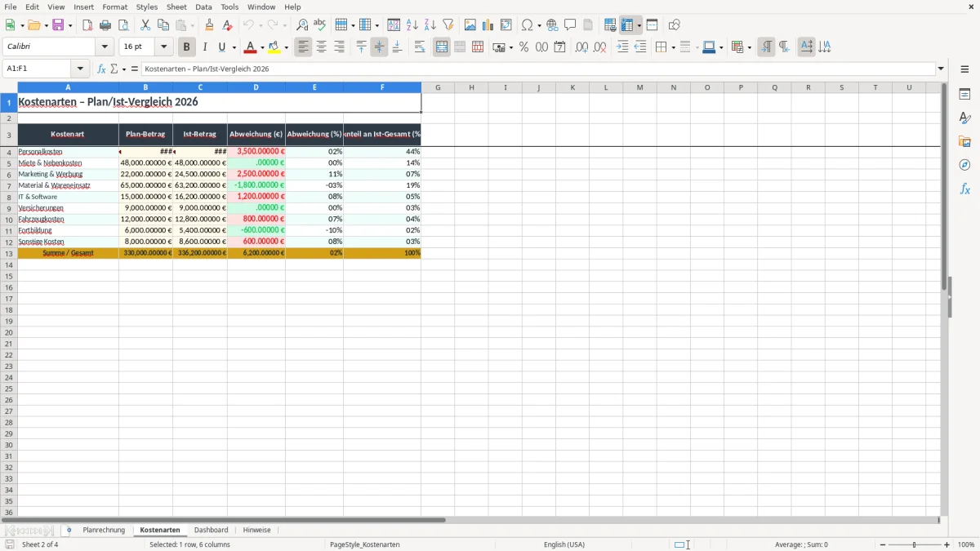The image size is (980, 551).
Task: Expand the Name Box dropdown
Action: [x=80, y=69]
